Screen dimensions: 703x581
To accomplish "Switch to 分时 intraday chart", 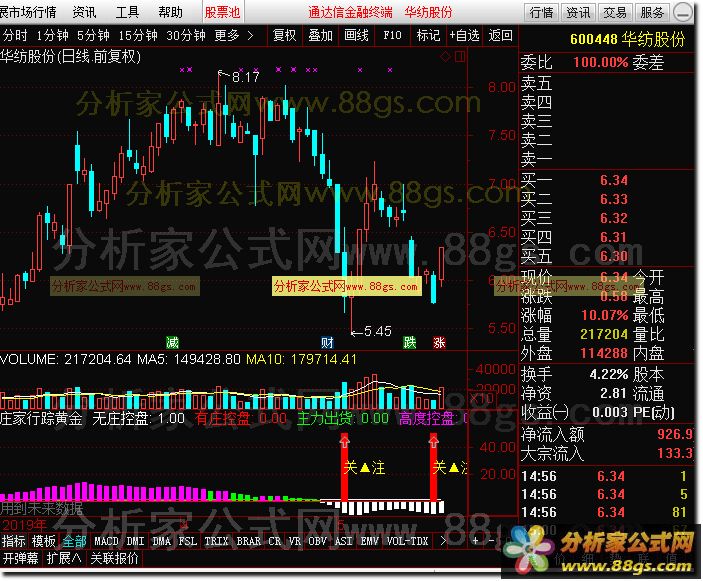I will pos(15,35).
